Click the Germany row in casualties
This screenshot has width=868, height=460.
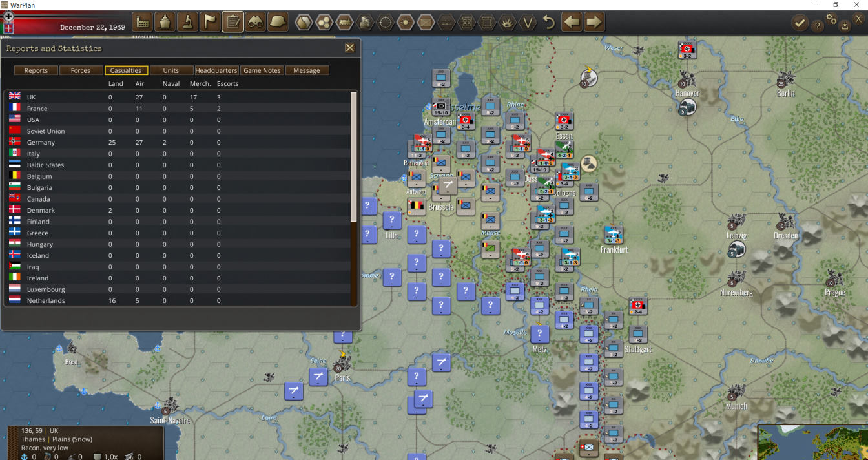tap(178, 142)
